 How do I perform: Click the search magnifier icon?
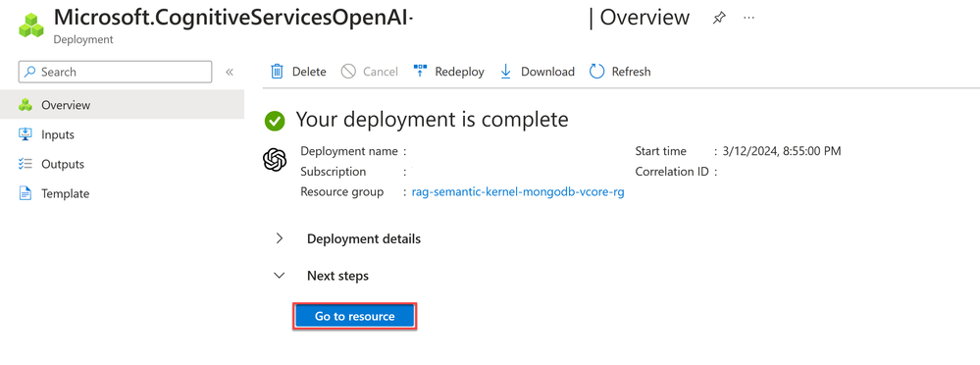point(30,72)
